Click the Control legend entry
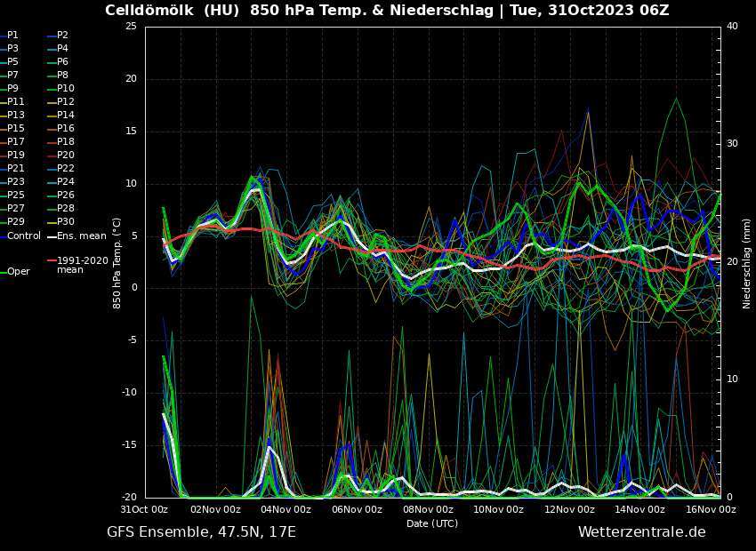Image resolution: width=756 pixels, height=551 pixels. (x=24, y=236)
